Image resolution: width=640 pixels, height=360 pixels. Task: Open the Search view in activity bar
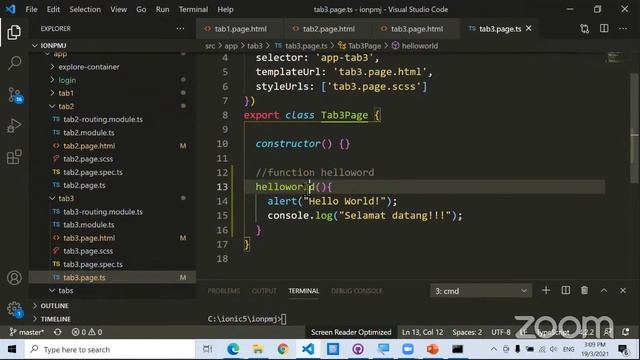(15, 63)
